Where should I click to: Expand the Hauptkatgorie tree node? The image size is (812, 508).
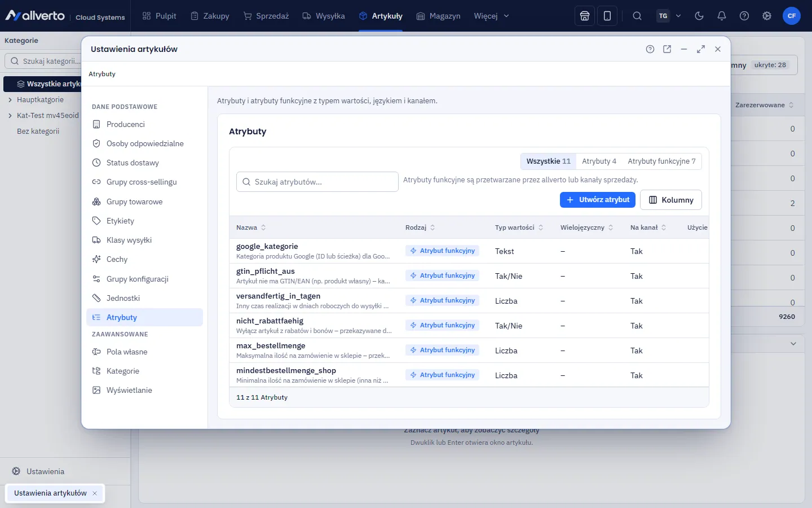10,100
